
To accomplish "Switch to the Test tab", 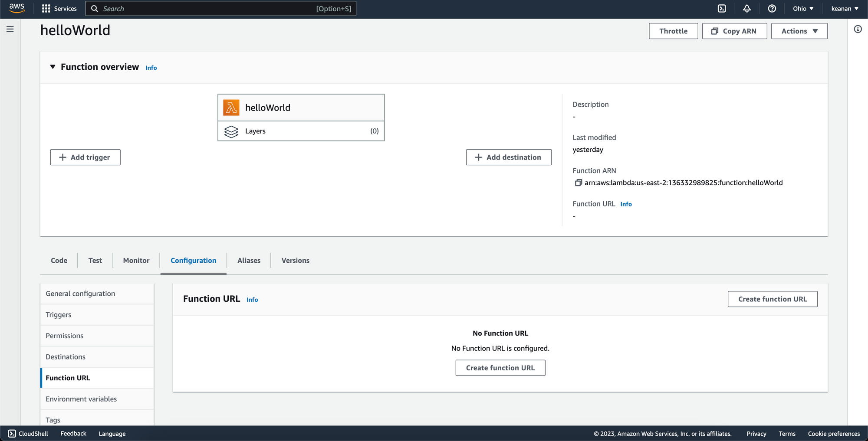I will [x=95, y=261].
